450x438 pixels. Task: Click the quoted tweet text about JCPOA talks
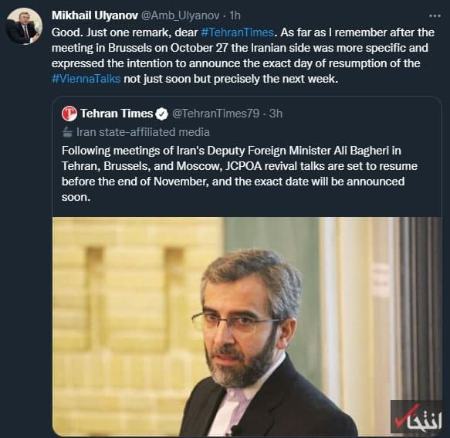[239, 174]
